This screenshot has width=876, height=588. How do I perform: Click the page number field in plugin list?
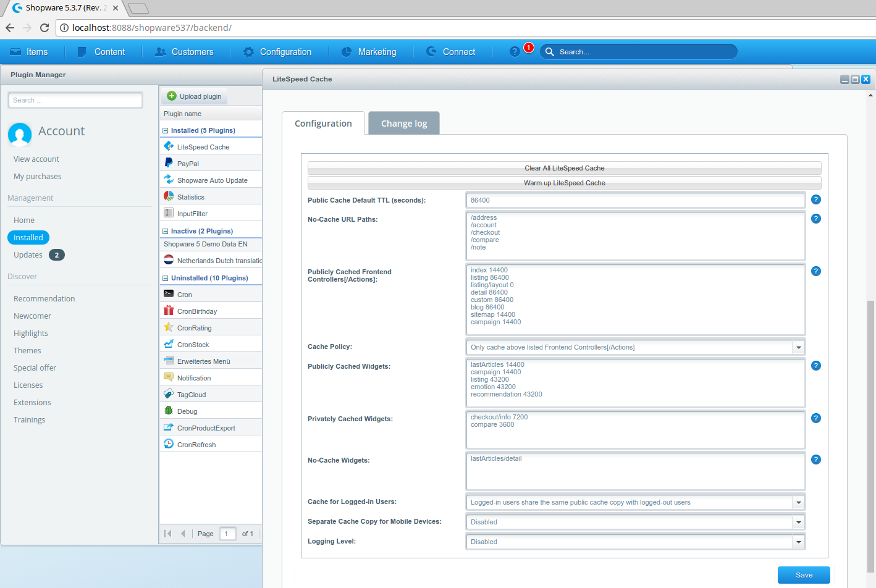click(227, 534)
